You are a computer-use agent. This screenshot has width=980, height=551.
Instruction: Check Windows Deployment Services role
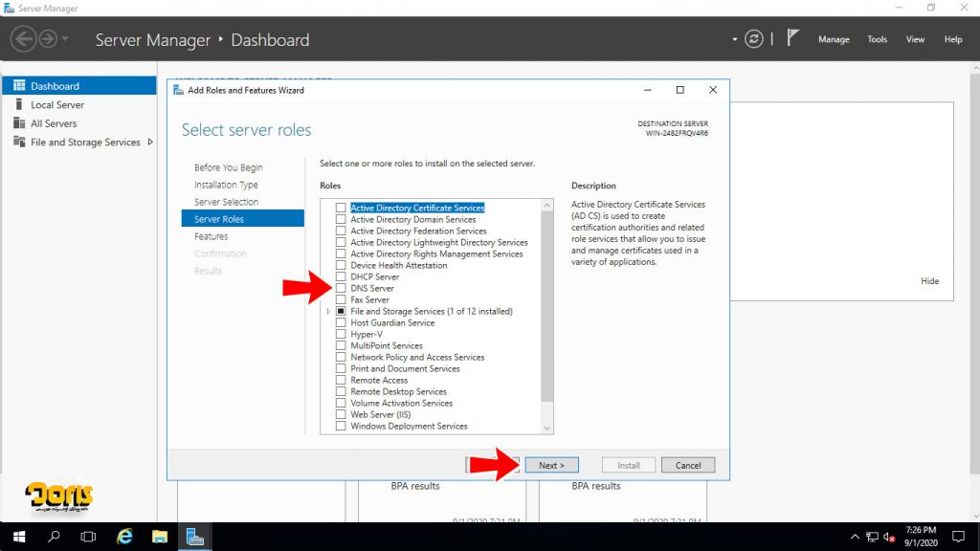[341, 426]
